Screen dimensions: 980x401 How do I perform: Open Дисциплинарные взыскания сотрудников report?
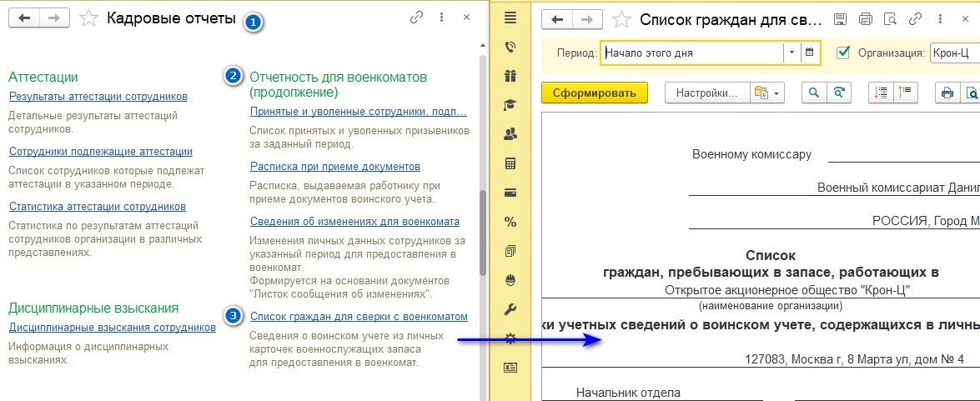(113, 328)
